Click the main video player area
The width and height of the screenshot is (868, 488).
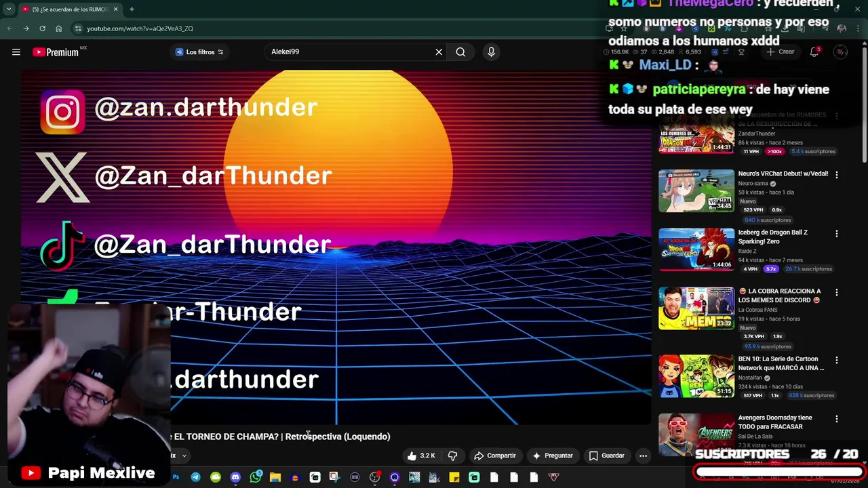click(x=336, y=247)
